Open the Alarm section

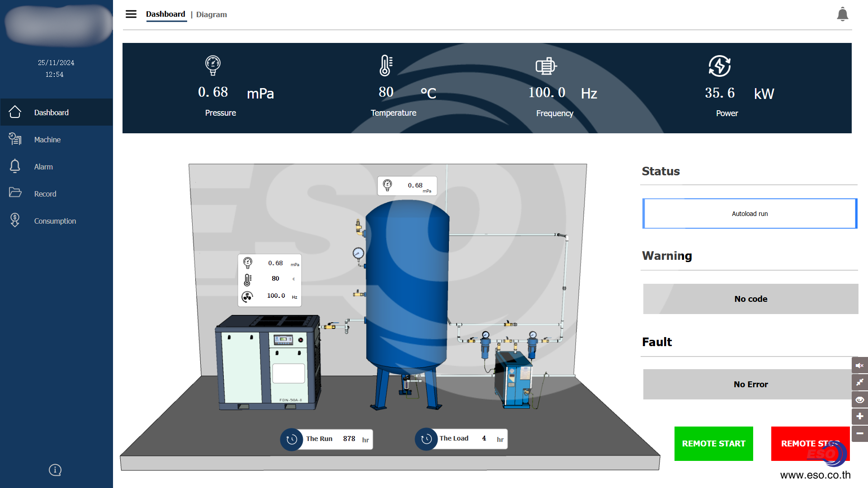(43, 167)
